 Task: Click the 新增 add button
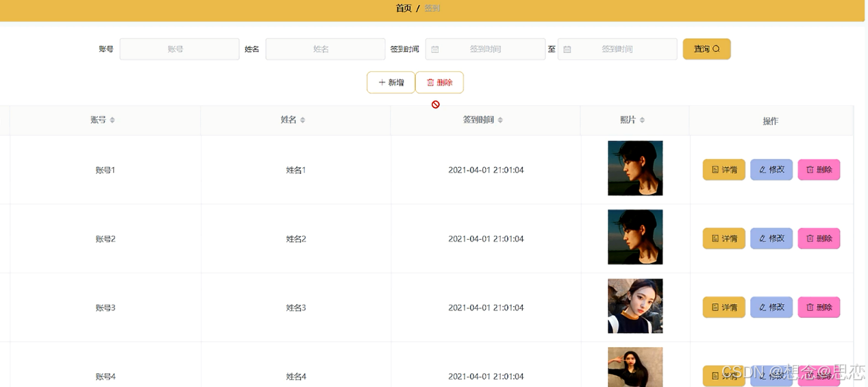[x=391, y=82]
